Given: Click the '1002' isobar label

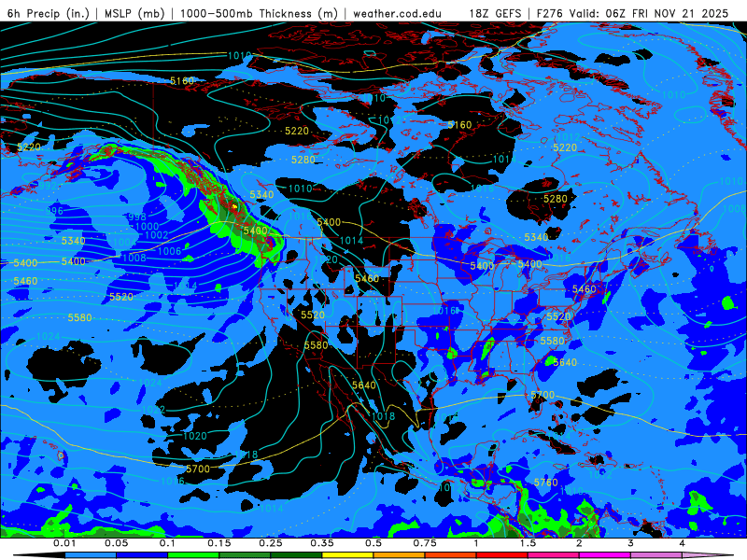Looking at the screenshot, I should (156, 235).
